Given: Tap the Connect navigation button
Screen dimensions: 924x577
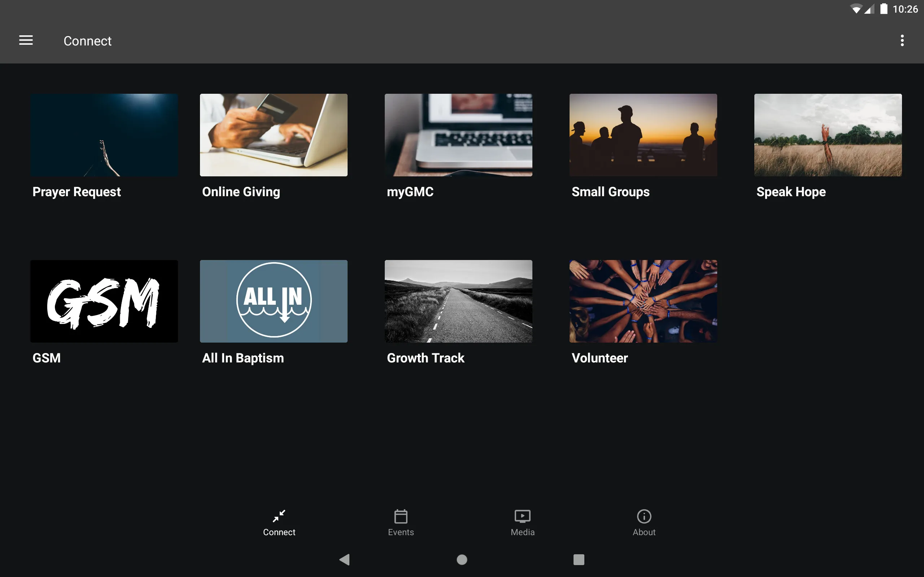Looking at the screenshot, I should [x=279, y=522].
